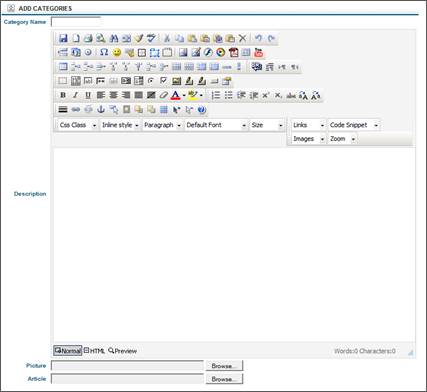Open the Code Snippet dropdown

(x=354, y=125)
